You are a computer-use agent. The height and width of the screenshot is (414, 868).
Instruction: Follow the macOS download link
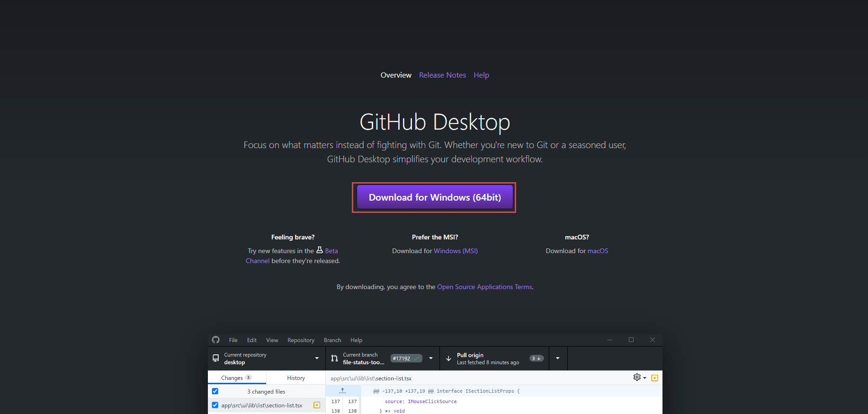598,251
